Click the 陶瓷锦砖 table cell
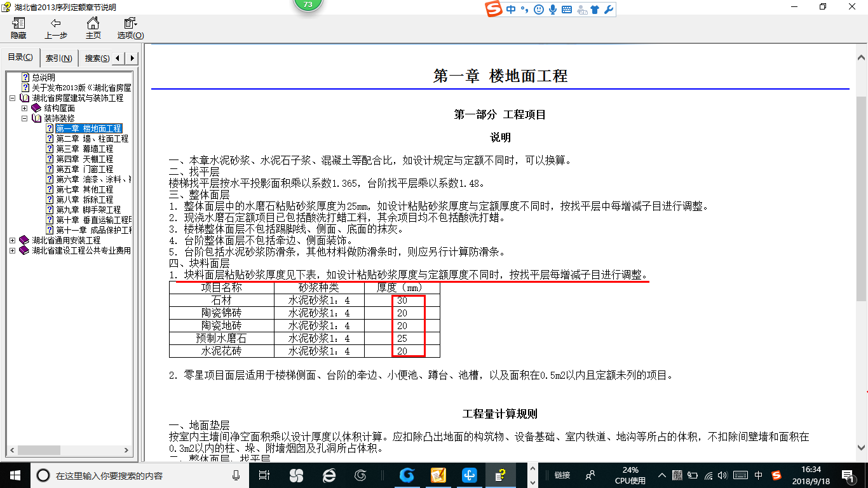 [222, 313]
